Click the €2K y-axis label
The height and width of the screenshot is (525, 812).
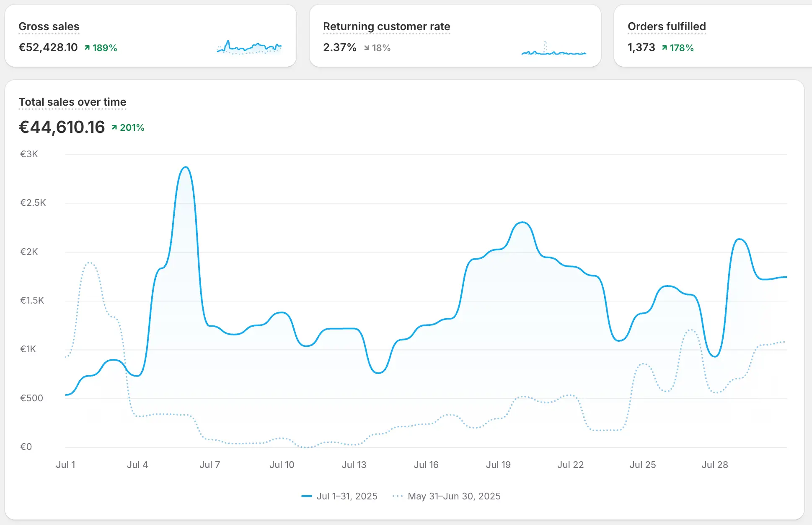pyautogui.click(x=29, y=252)
